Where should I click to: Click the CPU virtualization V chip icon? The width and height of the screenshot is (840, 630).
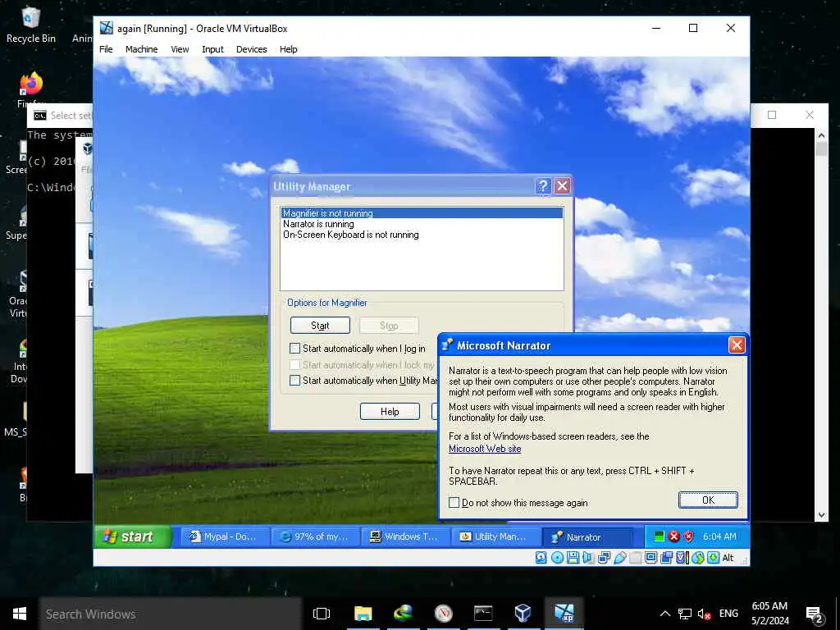[x=682, y=558]
